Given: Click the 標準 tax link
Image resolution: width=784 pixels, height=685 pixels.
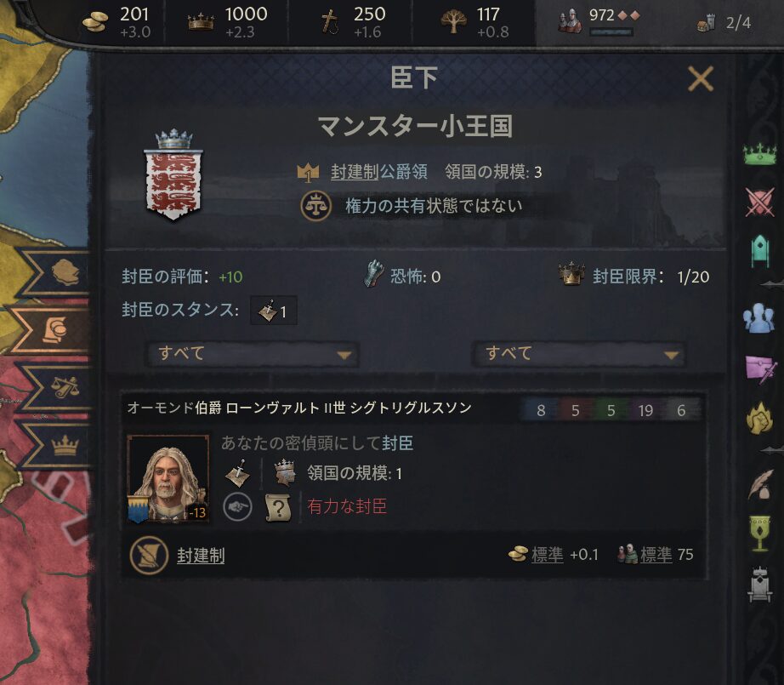Looking at the screenshot, I should (x=547, y=555).
